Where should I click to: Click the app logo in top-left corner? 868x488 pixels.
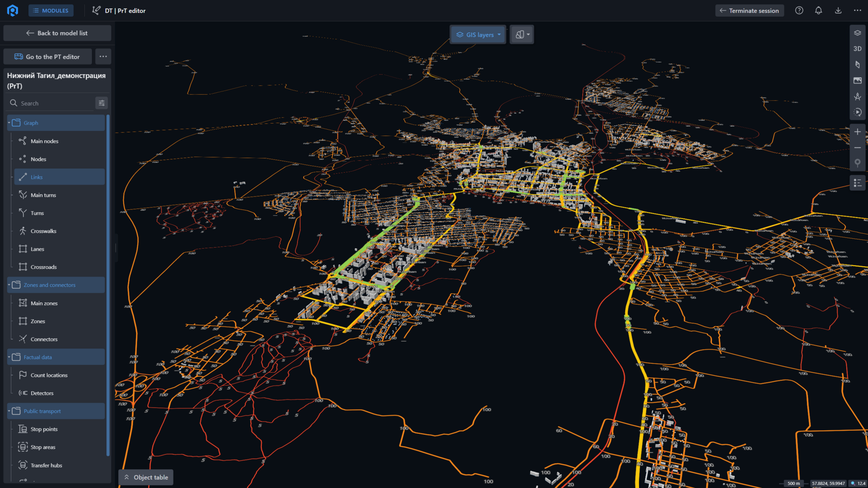point(12,10)
